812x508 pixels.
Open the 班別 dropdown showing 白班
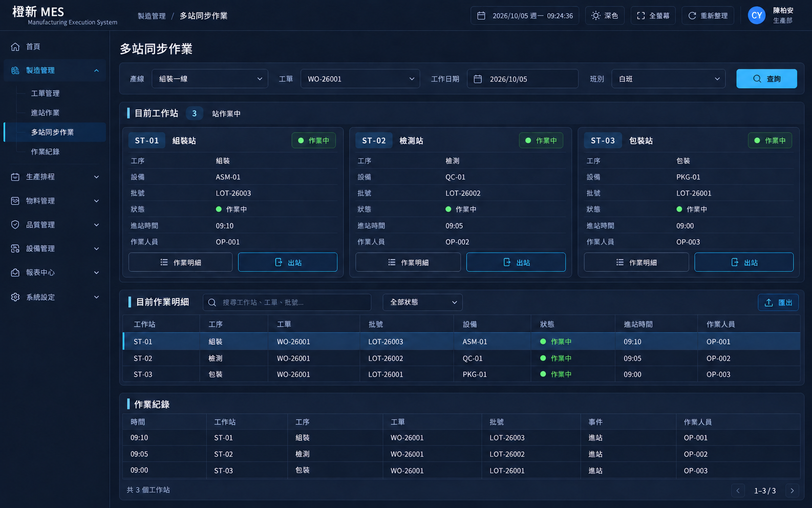(668, 79)
